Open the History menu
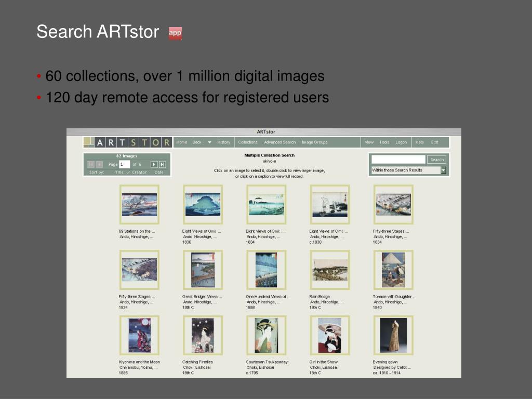Viewport: 532px width, 399px height. pyautogui.click(x=223, y=142)
